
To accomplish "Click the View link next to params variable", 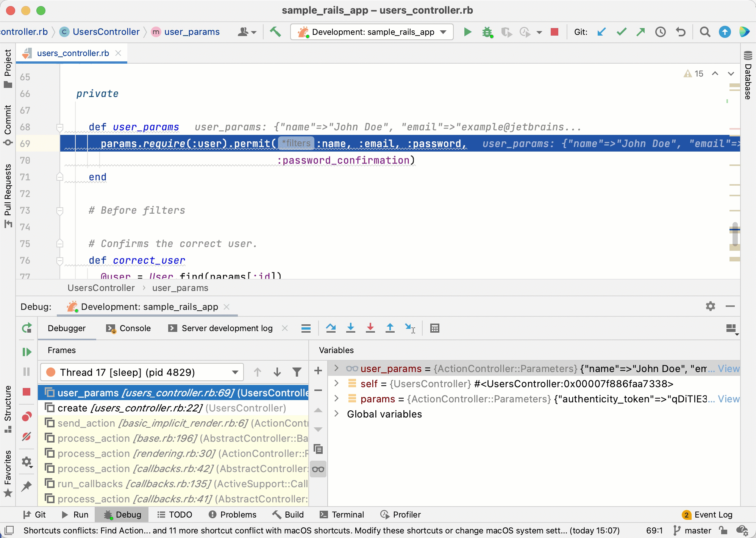I will [x=728, y=399].
